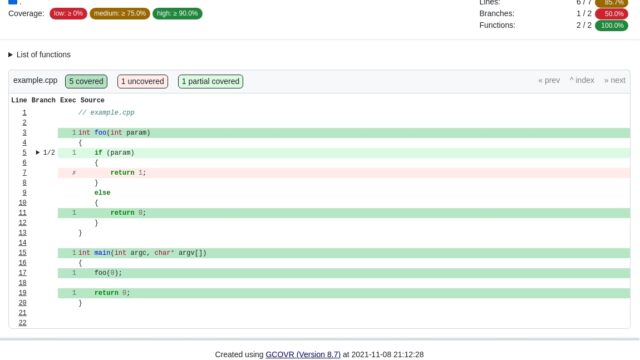
Task: Jump to line number 4 anchor
Action: (24, 142)
